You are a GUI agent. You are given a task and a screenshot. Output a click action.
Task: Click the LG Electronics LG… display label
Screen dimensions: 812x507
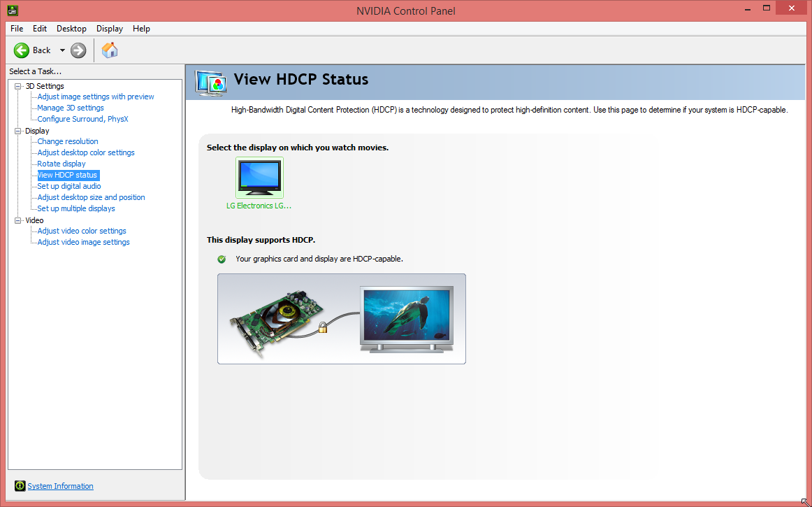259,206
